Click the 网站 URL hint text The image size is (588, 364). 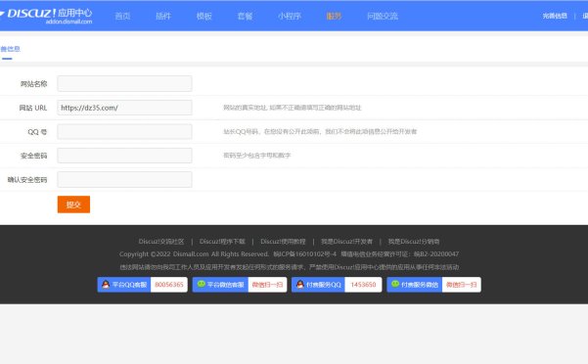pyautogui.click(x=293, y=108)
